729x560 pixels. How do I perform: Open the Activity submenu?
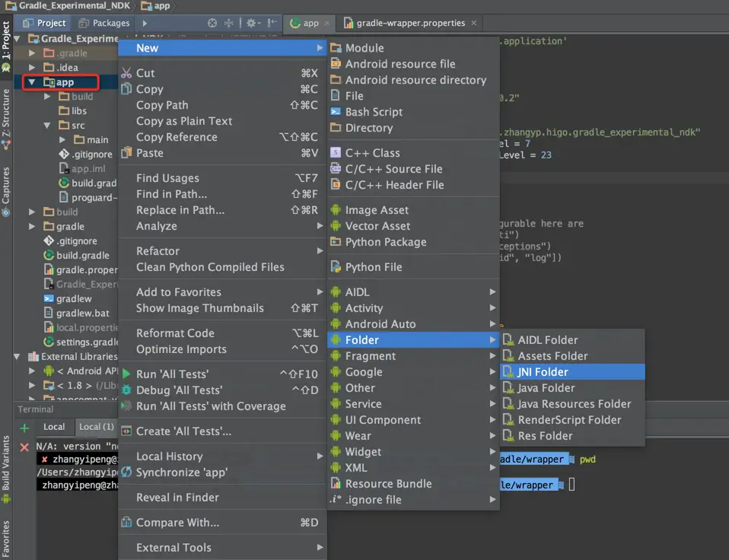point(413,307)
